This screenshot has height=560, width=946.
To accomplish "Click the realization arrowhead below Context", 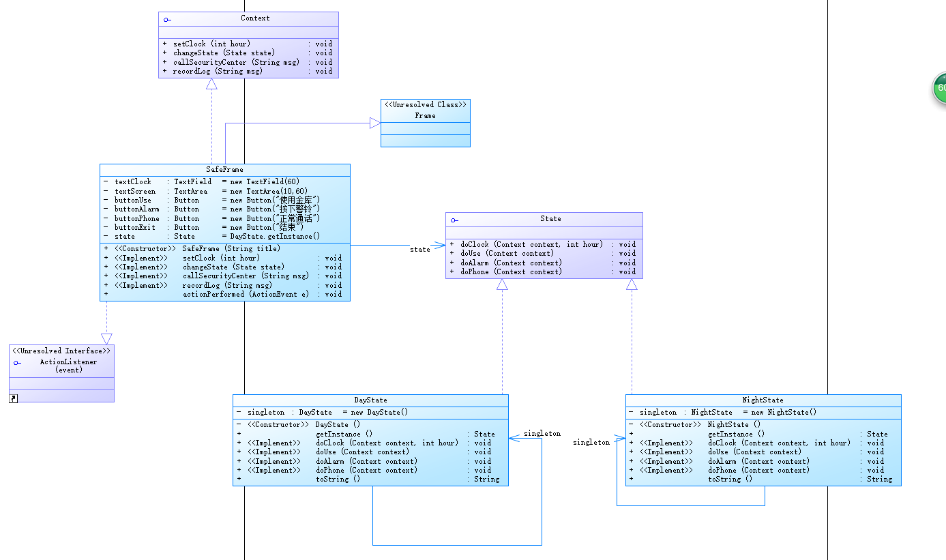I will [x=211, y=84].
